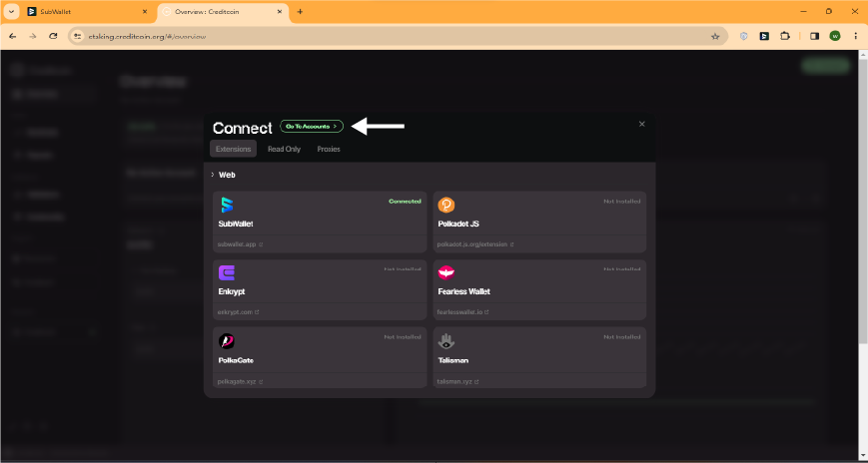This screenshot has height=463, width=868.
Task: Click the Talisman hand logo icon
Action: click(x=446, y=341)
